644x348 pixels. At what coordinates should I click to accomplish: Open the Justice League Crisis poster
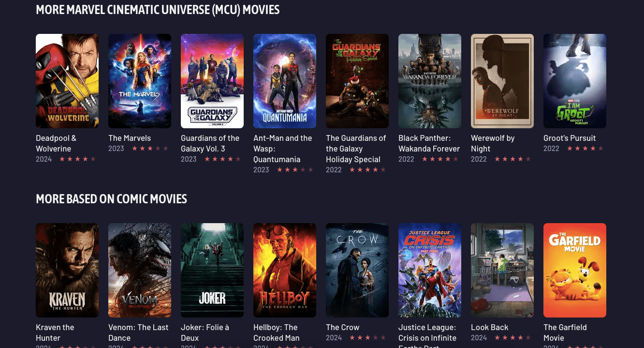coord(430,270)
